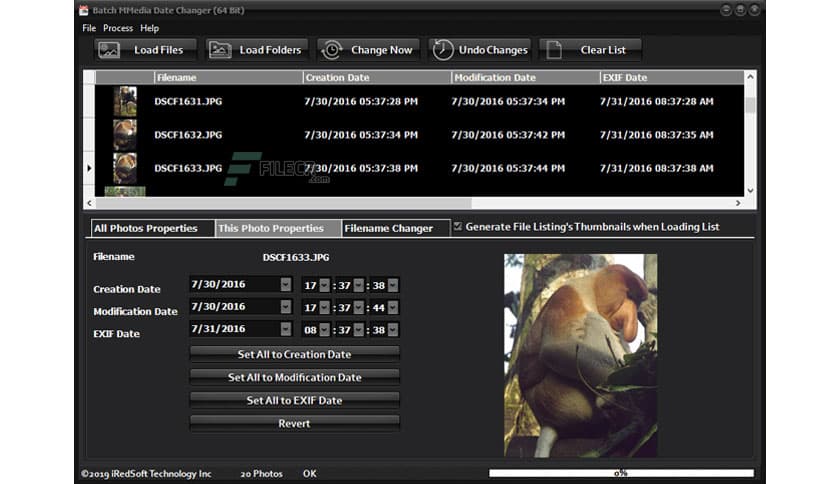Click the 20 Photos status text
The image size is (836, 484).
click(261, 473)
